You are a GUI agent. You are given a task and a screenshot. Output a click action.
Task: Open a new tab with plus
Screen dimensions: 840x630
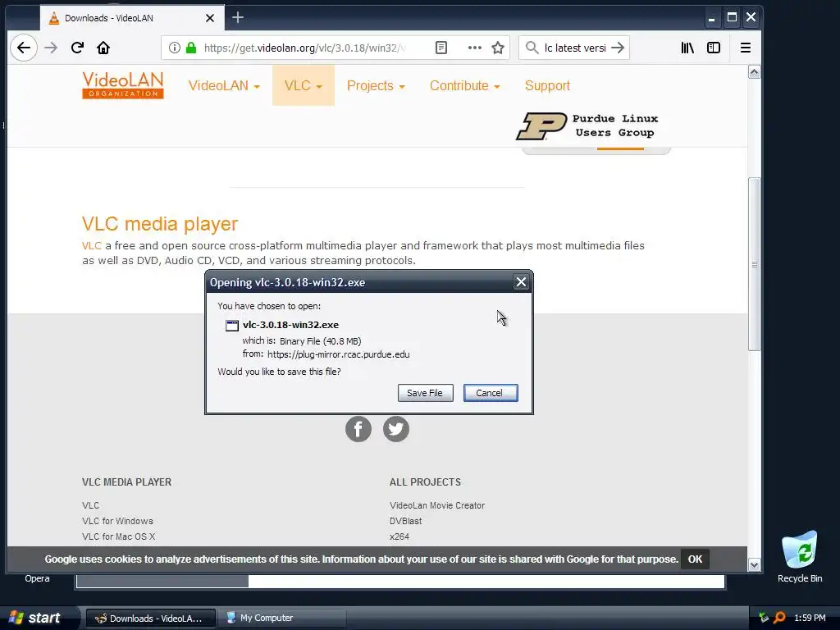(x=238, y=18)
